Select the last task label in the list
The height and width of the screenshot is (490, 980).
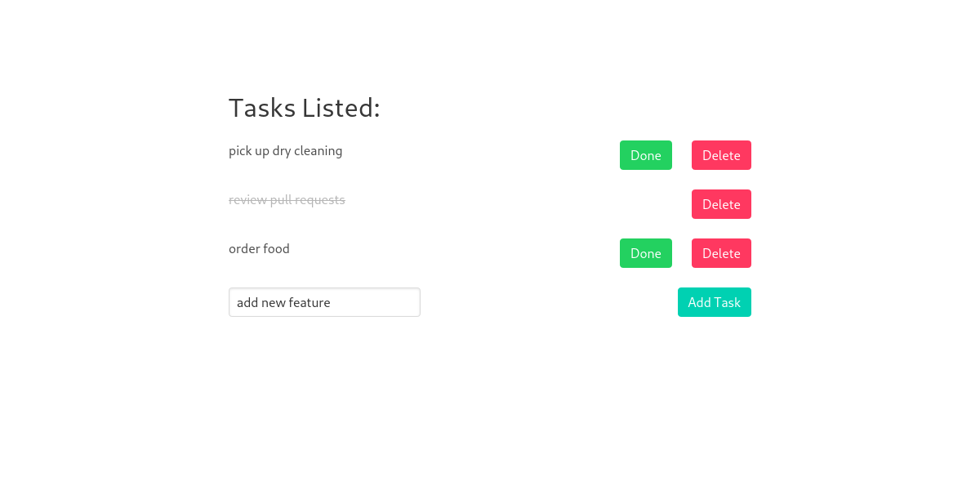point(259,249)
